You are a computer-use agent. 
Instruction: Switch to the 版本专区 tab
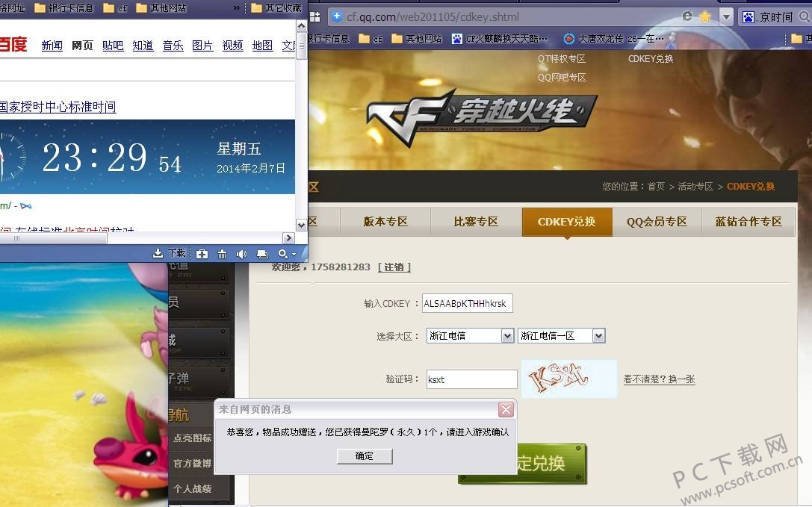point(385,222)
